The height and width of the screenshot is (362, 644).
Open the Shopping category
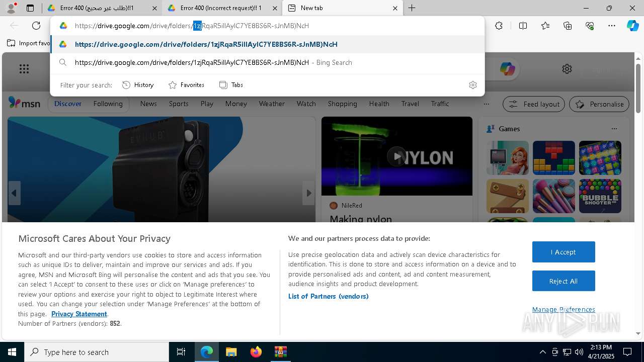tap(342, 104)
